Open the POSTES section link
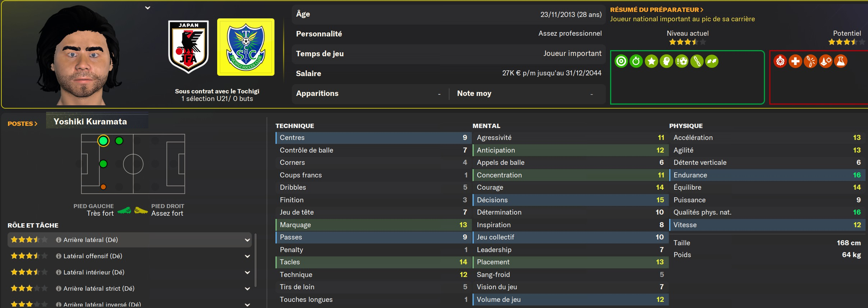Image resolution: width=868 pixels, height=308 pixels. click(22, 124)
